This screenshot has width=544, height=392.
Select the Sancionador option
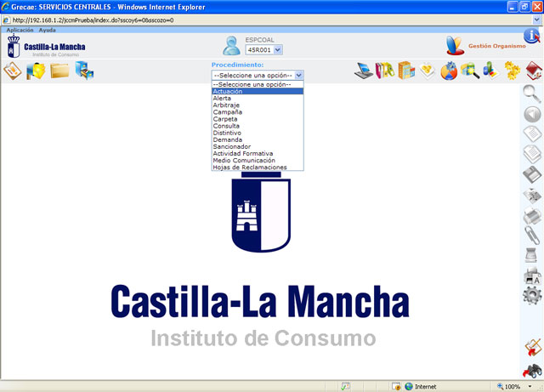pos(258,146)
